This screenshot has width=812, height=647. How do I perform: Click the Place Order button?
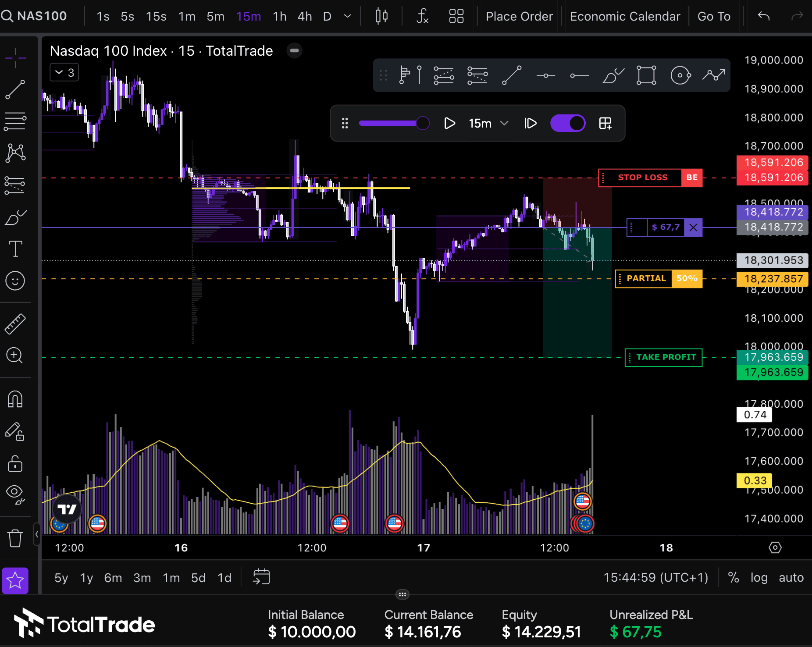click(x=519, y=16)
